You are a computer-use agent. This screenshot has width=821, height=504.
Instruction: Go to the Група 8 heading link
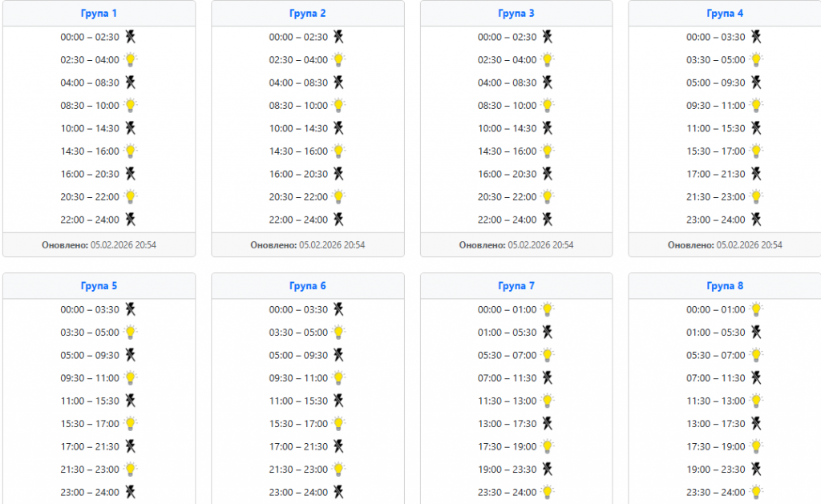(x=725, y=286)
